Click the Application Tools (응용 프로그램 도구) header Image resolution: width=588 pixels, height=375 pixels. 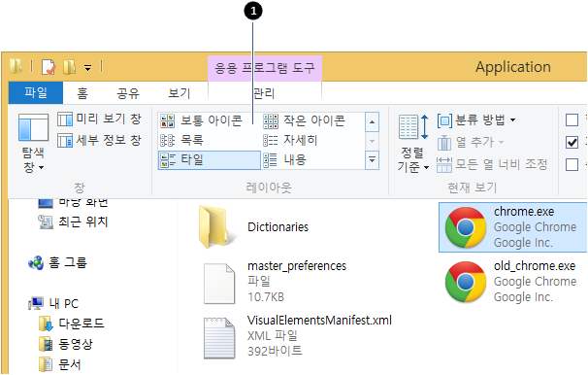pyautogui.click(x=265, y=68)
